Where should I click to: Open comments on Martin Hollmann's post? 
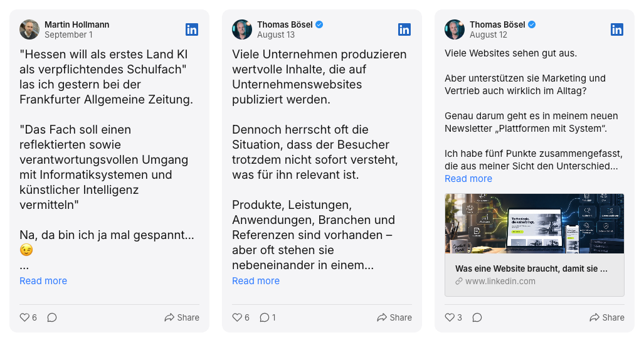[52, 317]
